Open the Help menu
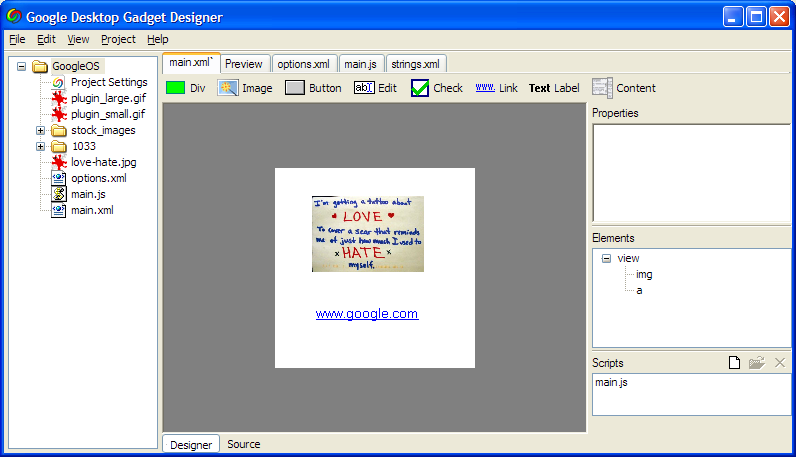 157,39
